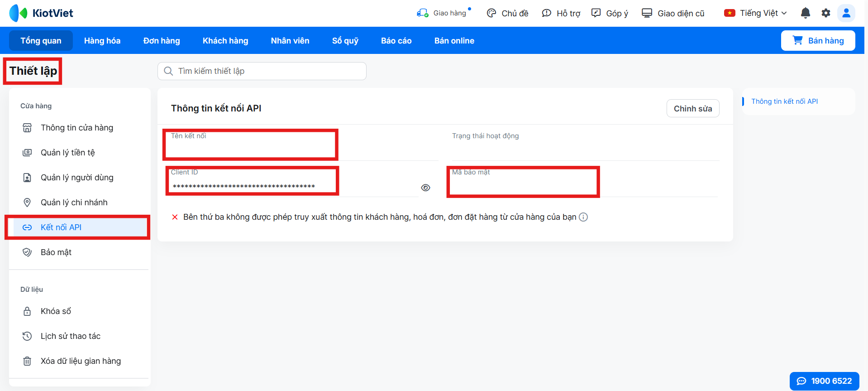Click the Trạng thái hoạt động label
Viewport: 868px width, 391px height.
point(486,136)
